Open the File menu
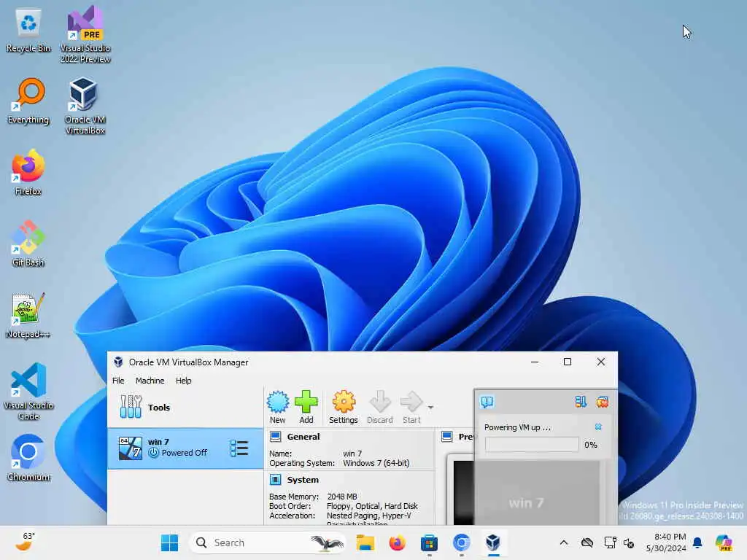 [x=118, y=381]
